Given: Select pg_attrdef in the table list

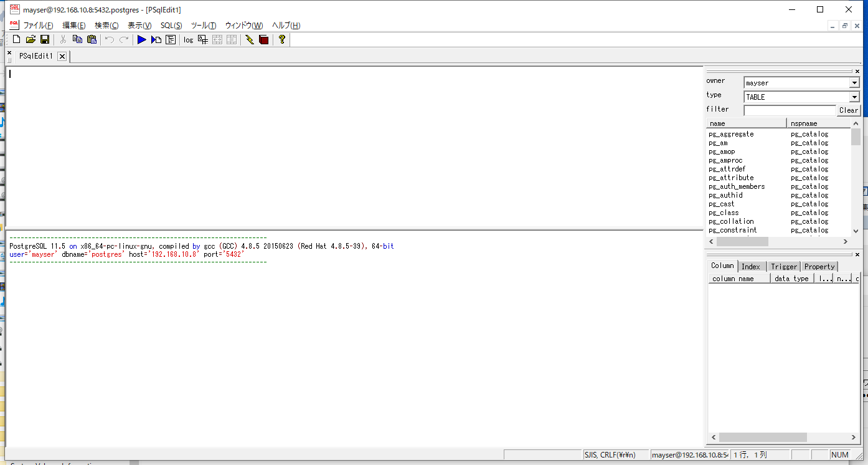Looking at the screenshot, I should coord(727,169).
